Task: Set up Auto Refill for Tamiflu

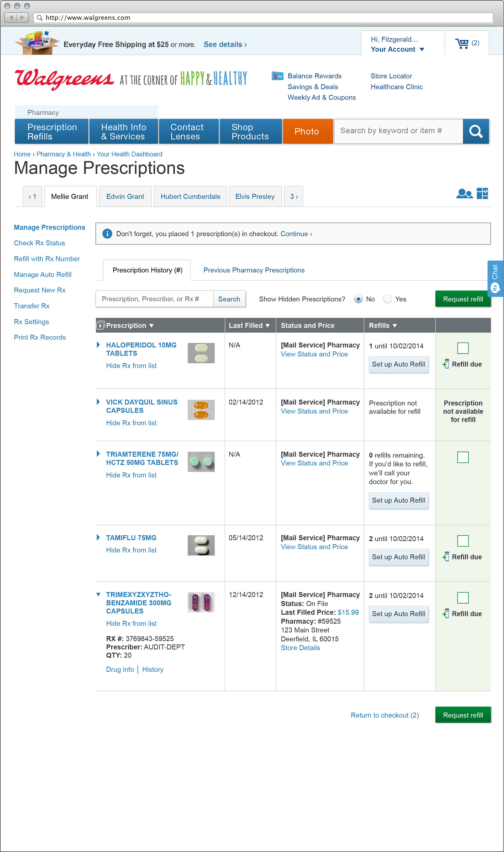Action: point(398,557)
